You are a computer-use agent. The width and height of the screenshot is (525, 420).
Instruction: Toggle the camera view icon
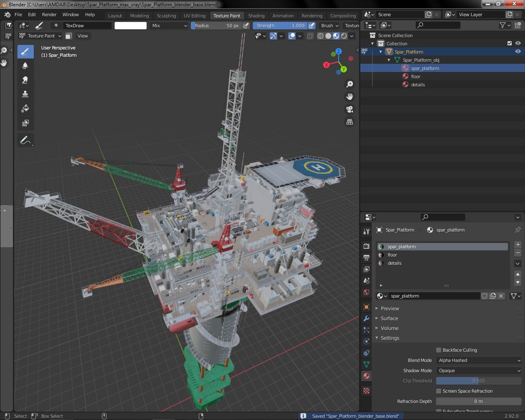(x=350, y=109)
